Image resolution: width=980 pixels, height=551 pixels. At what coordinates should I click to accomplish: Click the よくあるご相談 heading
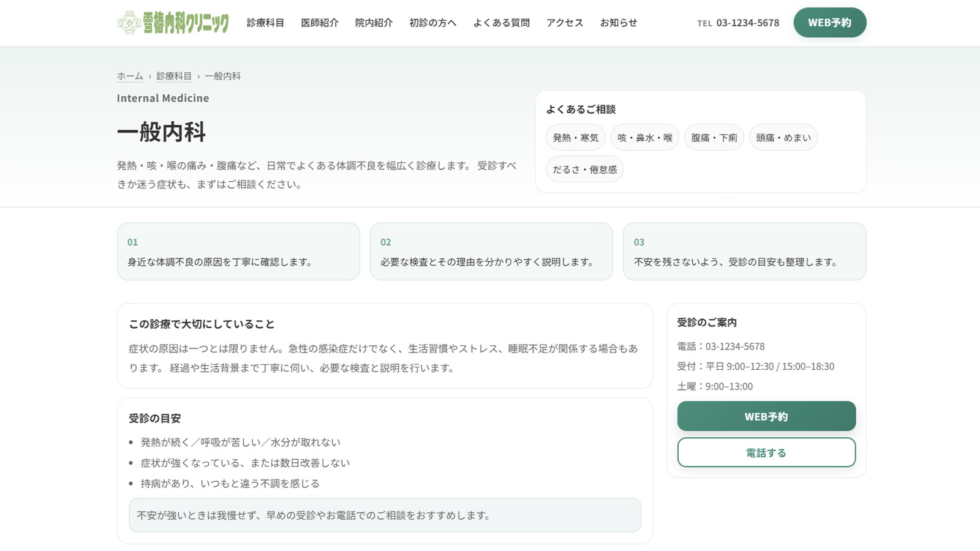581,110
